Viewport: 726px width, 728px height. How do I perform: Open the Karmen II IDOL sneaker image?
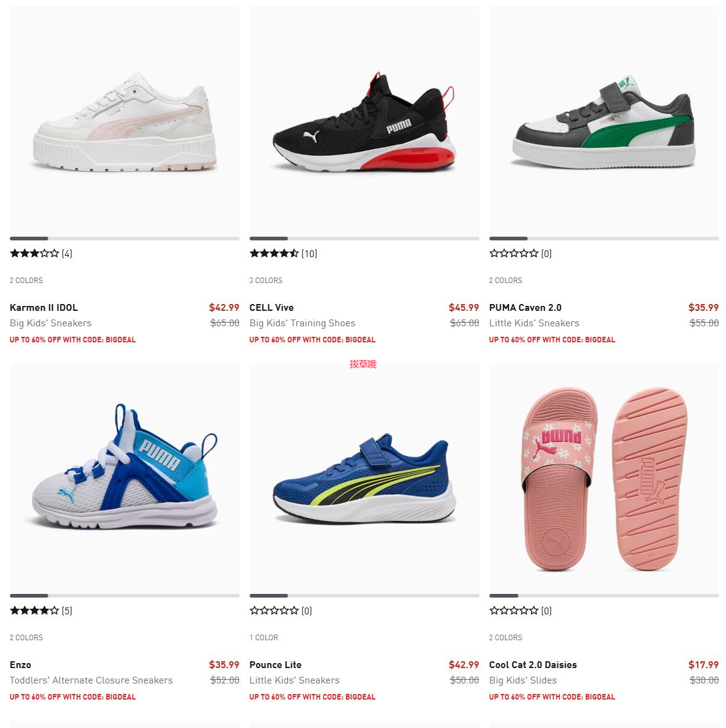pyautogui.click(x=124, y=121)
